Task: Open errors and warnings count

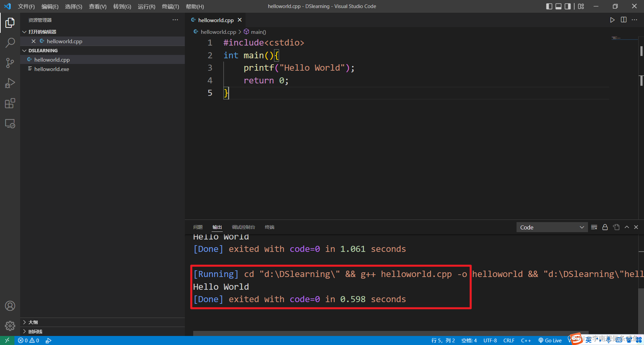Action: point(29,340)
